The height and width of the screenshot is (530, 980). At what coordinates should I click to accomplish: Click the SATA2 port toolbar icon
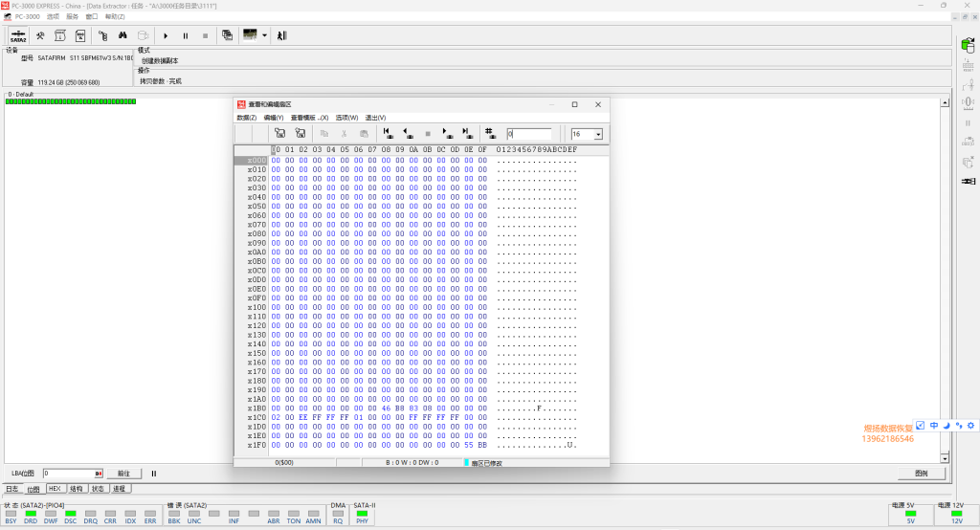click(18, 36)
